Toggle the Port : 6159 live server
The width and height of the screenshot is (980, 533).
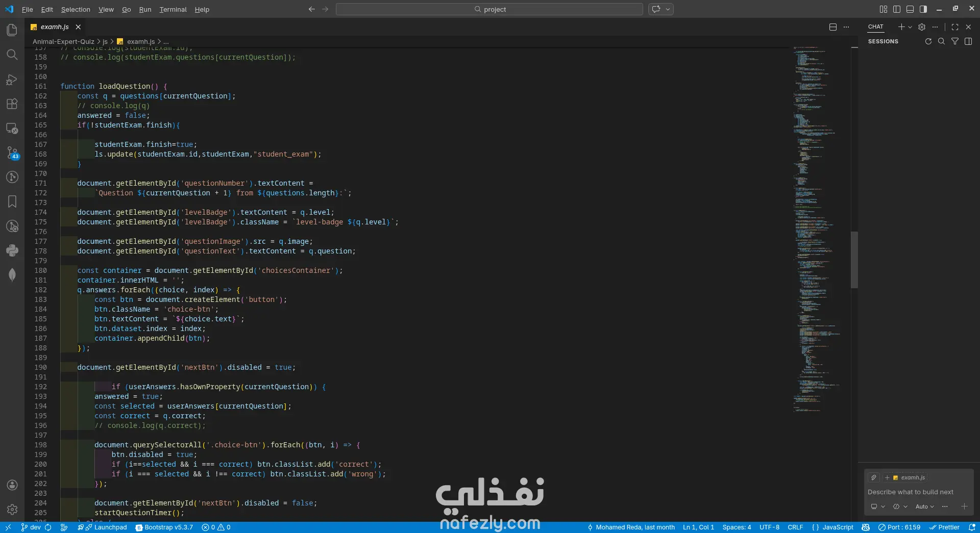pos(899,527)
